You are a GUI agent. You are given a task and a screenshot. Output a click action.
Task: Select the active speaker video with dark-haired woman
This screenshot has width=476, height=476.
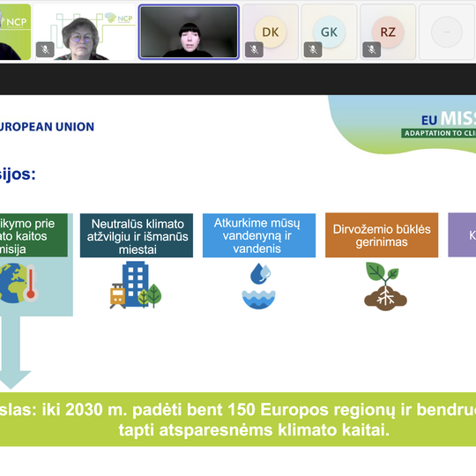coord(189,32)
